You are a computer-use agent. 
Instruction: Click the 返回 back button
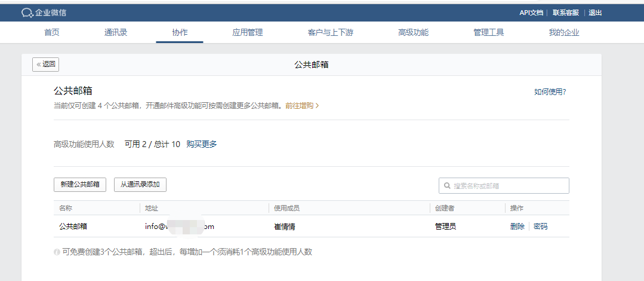45,65
